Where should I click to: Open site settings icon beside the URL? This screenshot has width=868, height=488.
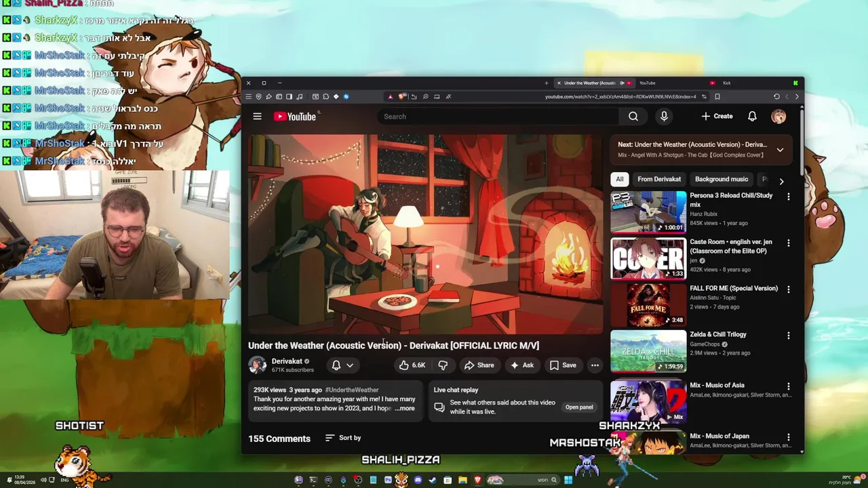(704, 96)
